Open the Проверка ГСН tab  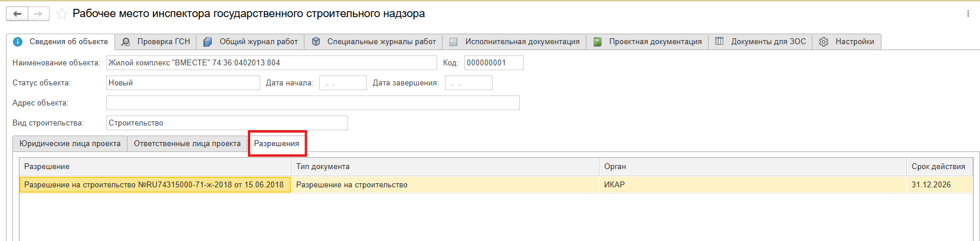(156, 42)
